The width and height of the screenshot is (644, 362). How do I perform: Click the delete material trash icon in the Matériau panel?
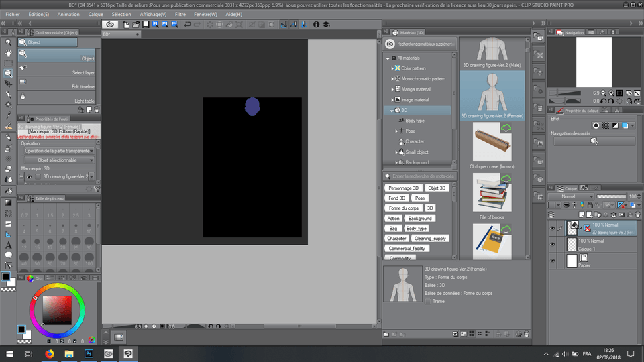point(527,334)
